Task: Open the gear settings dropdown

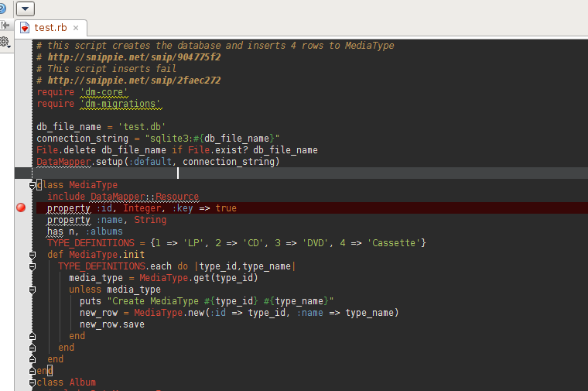Action: (5, 42)
